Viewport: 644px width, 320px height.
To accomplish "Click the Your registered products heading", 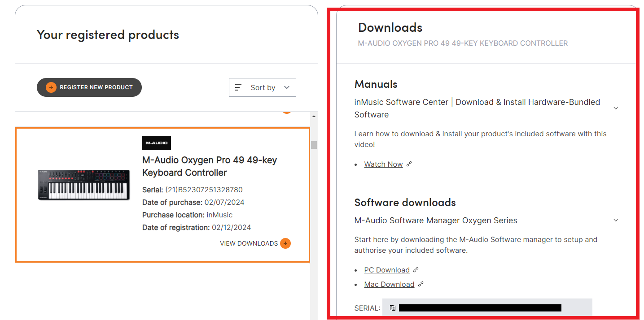I will point(108,35).
